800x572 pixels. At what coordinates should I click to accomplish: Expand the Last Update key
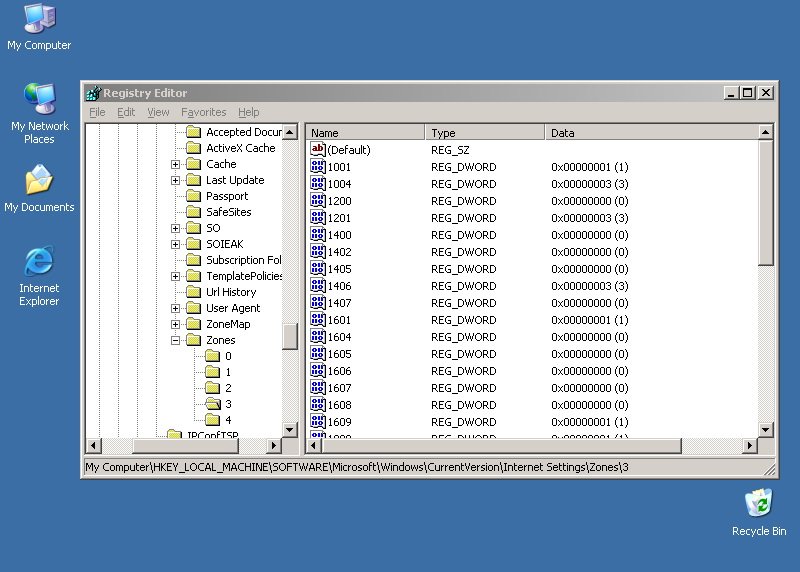click(176, 180)
